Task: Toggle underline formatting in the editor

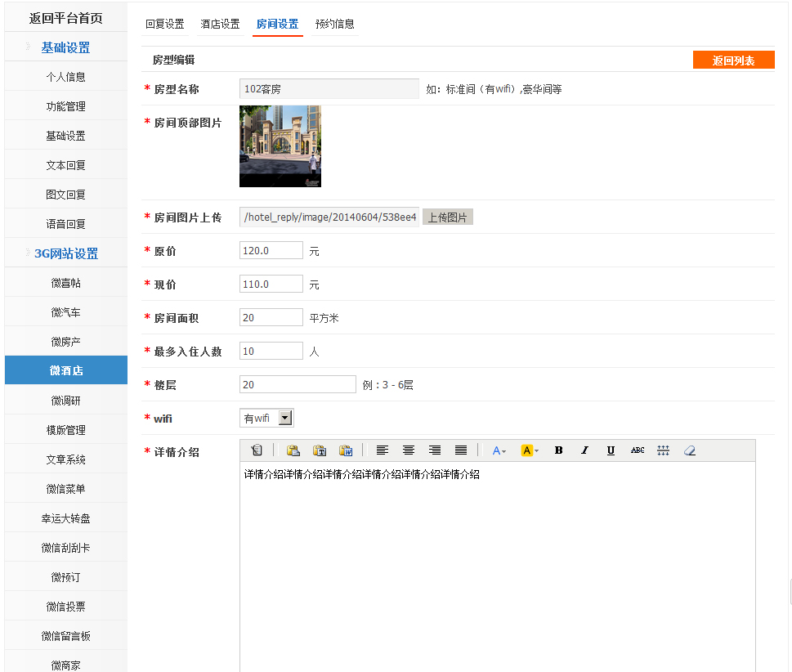Action: [x=611, y=450]
